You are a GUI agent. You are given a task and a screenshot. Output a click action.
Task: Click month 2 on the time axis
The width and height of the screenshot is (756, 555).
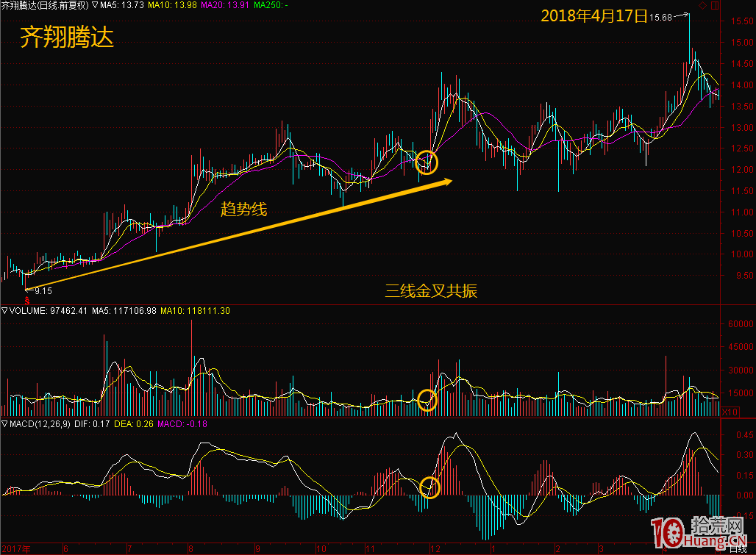click(558, 548)
